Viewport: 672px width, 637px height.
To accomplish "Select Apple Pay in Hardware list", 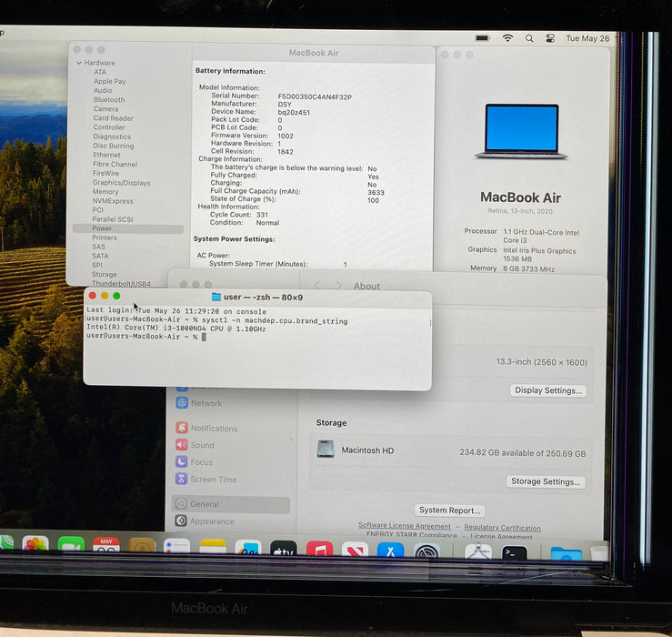I will pyautogui.click(x=110, y=81).
